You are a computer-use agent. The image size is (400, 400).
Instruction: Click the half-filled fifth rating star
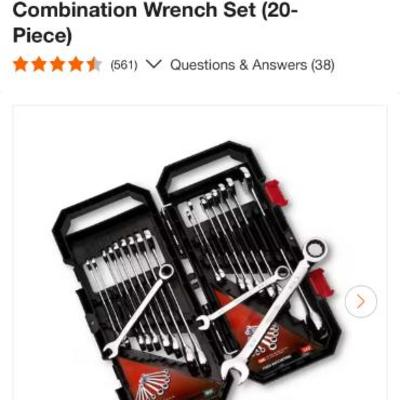94,64
